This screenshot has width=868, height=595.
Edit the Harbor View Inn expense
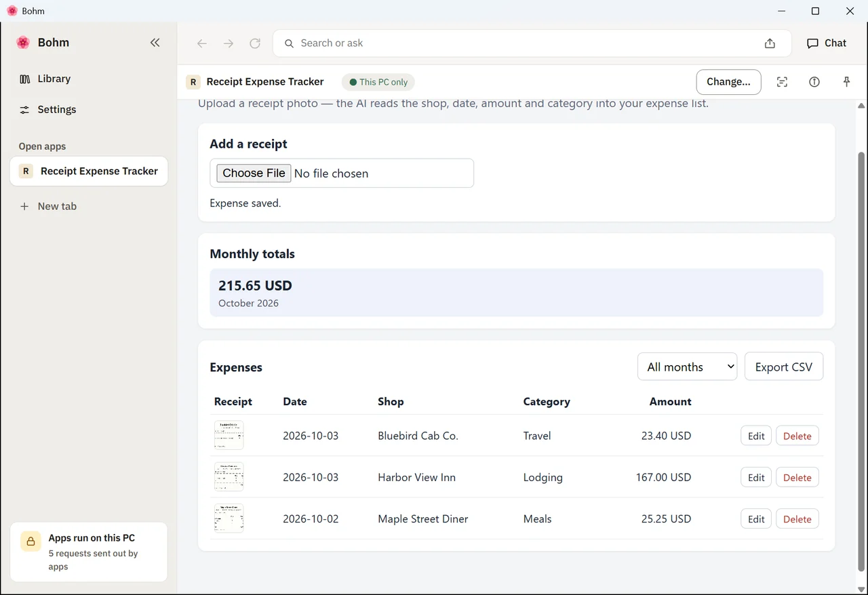click(x=756, y=477)
